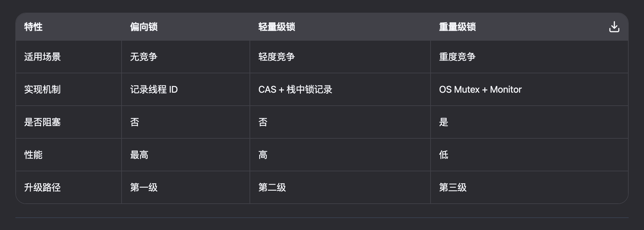Select the 是否阻塞 row label

coord(42,122)
